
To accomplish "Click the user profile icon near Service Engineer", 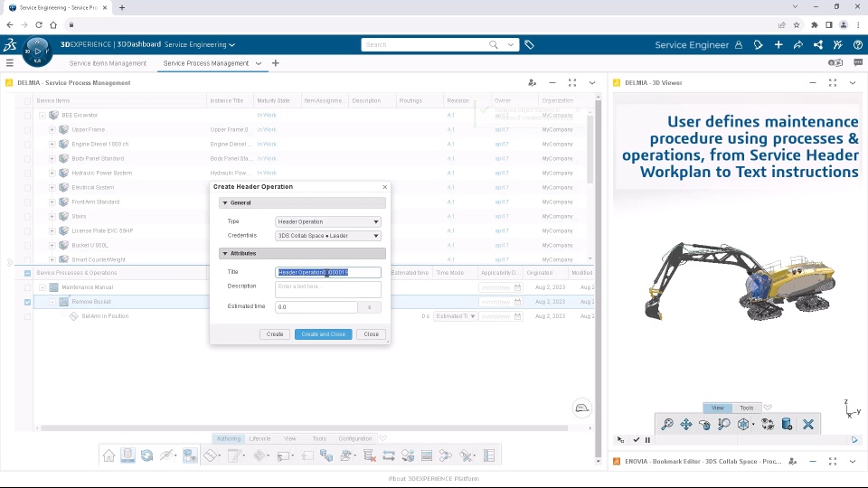I will point(739,45).
